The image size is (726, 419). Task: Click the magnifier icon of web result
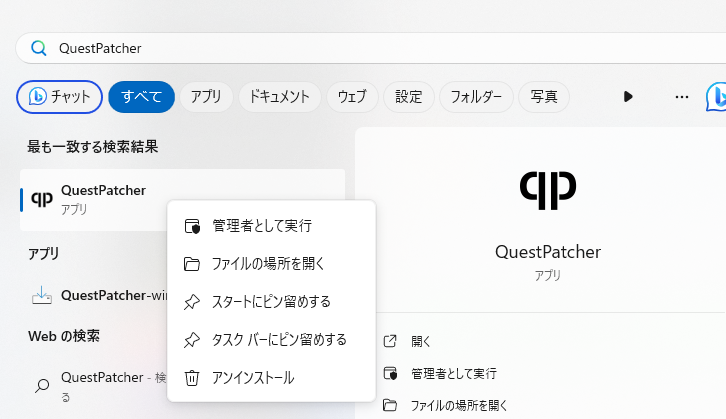tap(42, 385)
